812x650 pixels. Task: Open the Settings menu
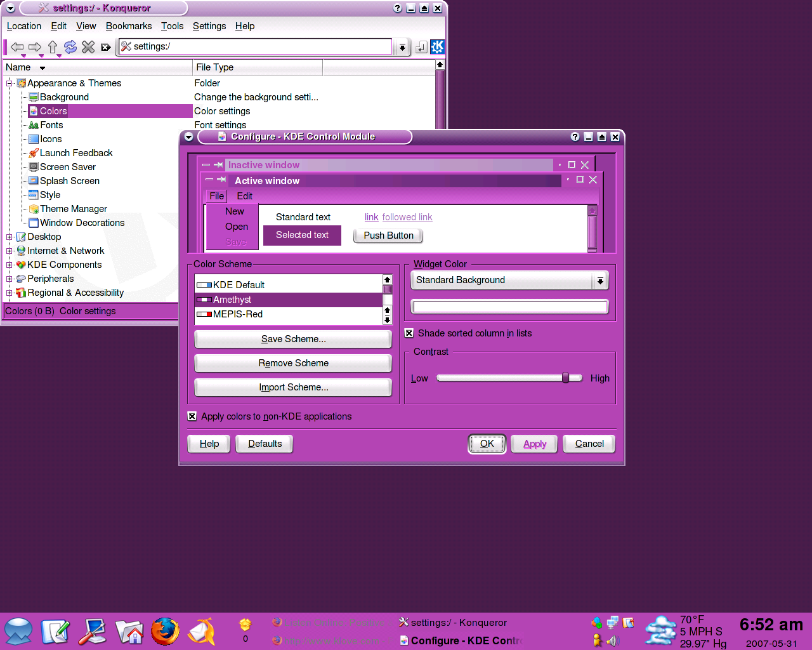(209, 26)
